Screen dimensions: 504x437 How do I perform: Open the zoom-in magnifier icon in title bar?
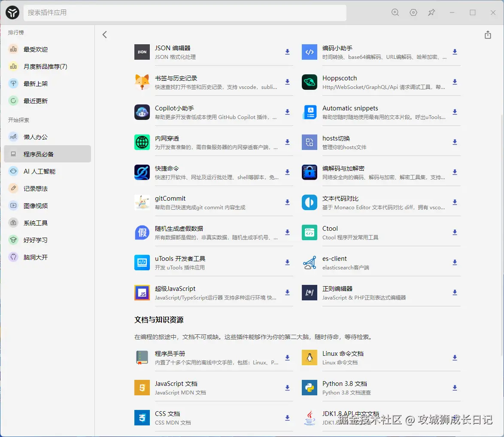point(395,12)
